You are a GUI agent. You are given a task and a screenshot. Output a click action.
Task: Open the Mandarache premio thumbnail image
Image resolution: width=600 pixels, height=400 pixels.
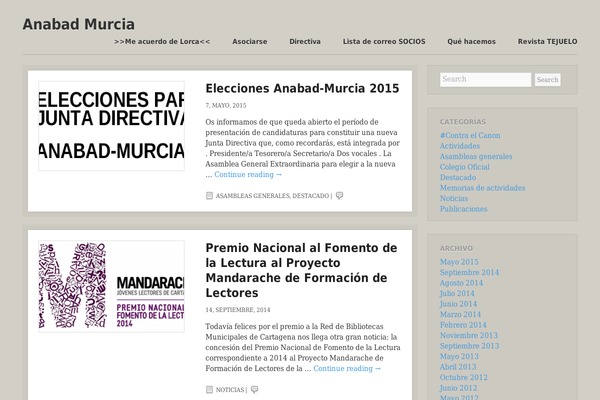tap(111, 286)
